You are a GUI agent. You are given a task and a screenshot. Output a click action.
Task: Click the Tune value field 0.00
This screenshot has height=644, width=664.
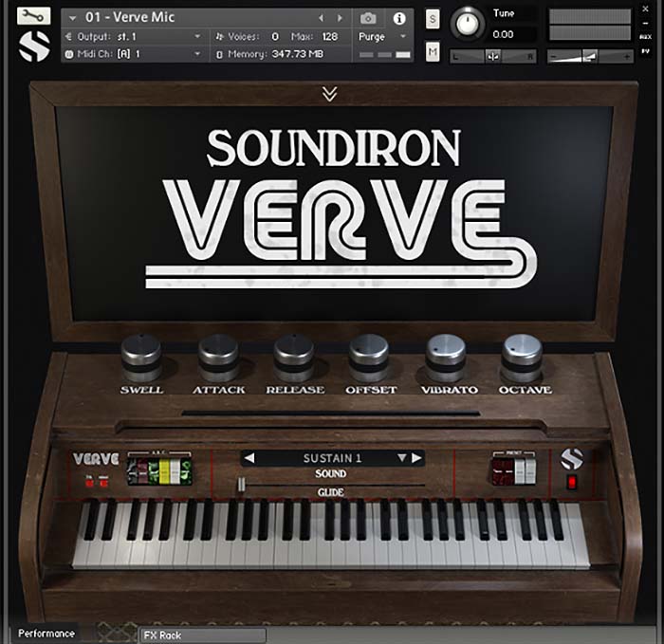503,34
